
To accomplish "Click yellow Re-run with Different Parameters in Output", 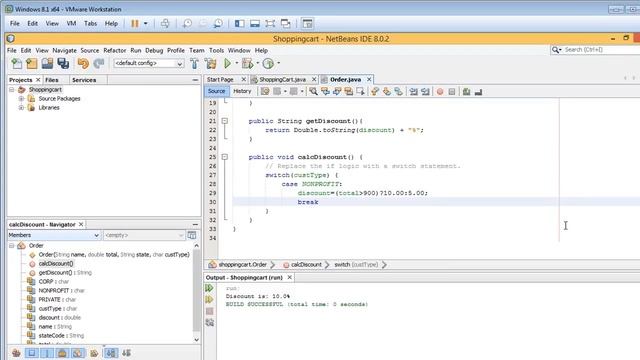I will (x=209, y=300).
